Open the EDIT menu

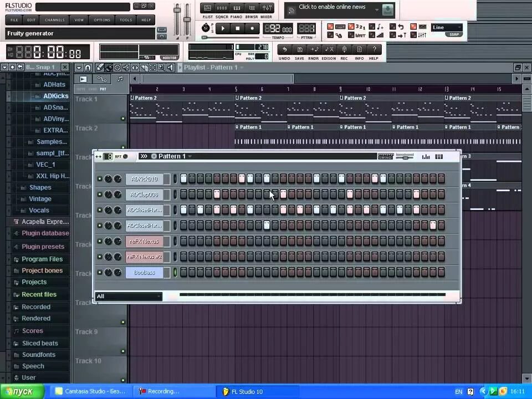[x=31, y=20]
